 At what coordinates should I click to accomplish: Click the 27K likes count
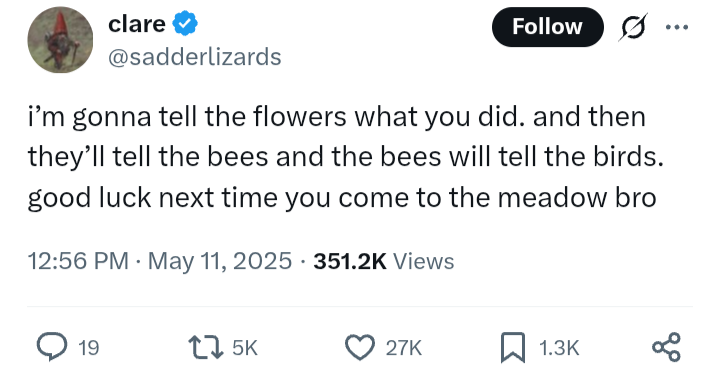[x=404, y=348]
